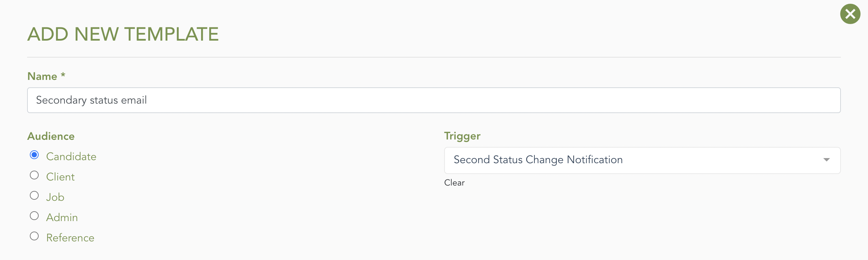Image resolution: width=868 pixels, height=260 pixels.
Task: Click the Name text input field
Action: coord(434,100)
